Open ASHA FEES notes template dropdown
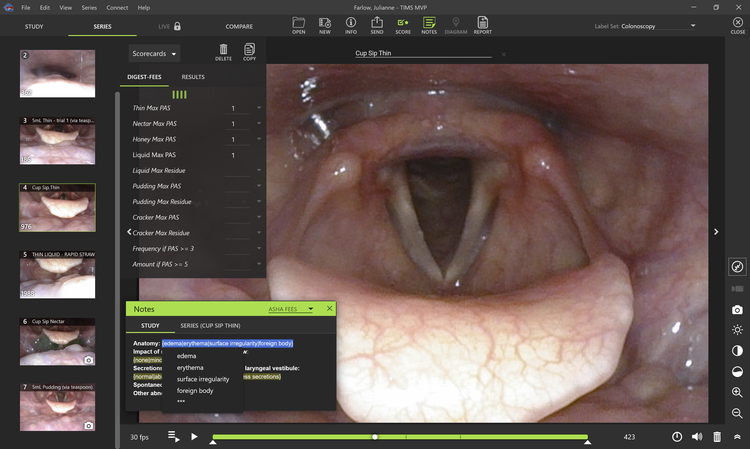The image size is (750, 449). pos(290,309)
